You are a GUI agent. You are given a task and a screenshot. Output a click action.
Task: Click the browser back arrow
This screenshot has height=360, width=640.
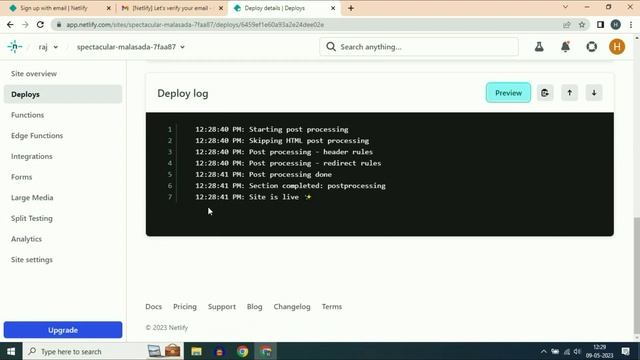click(x=10, y=24)
